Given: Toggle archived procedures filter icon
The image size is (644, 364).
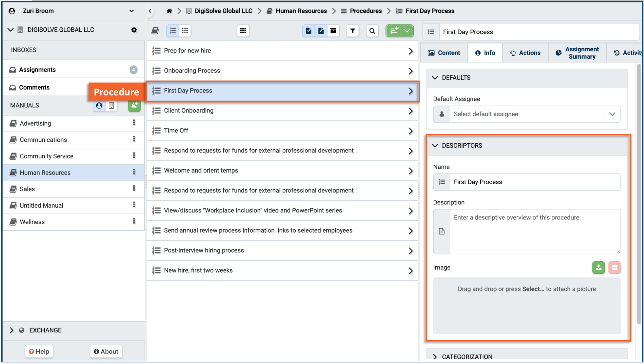Looking at the screenshot, I should click(333, 31).
